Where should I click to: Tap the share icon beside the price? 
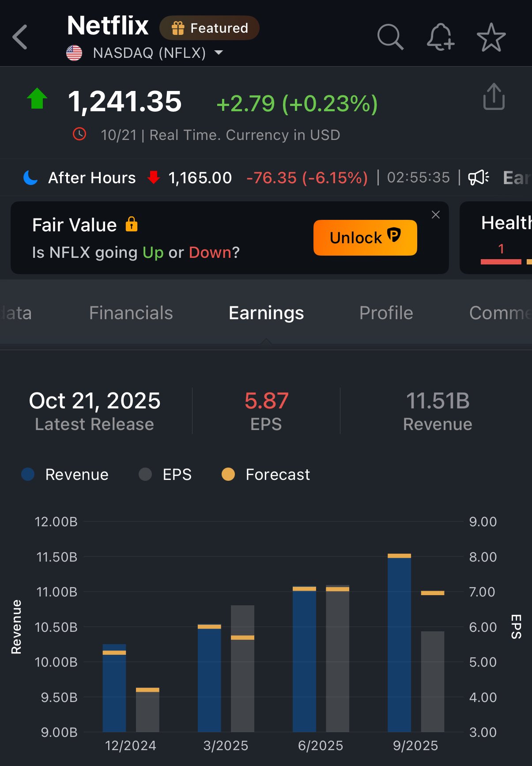click(x=494, y=96)
